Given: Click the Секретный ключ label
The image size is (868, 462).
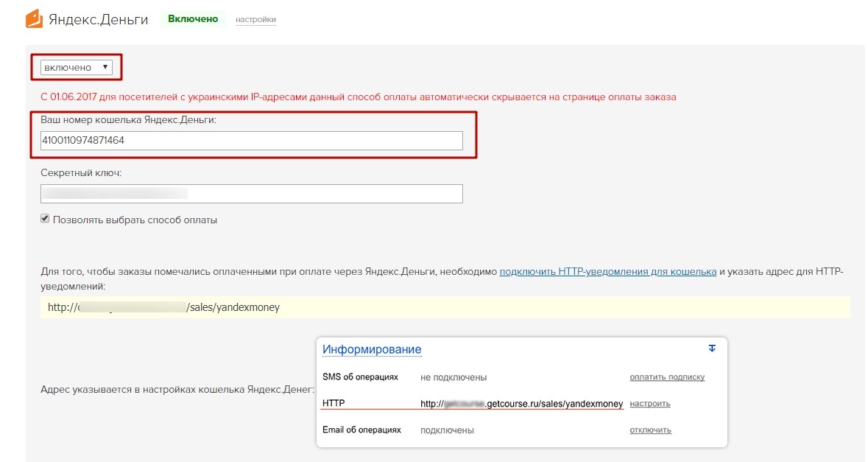Looking at the screenshot, I should click(81, 173).
